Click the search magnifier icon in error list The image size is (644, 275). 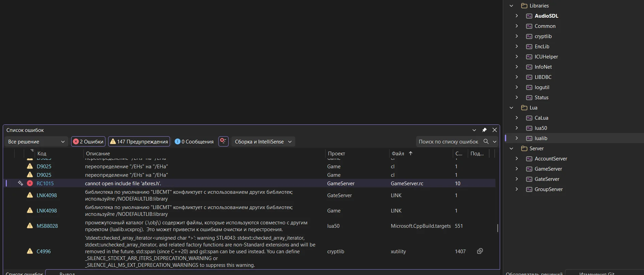[486, 141]
